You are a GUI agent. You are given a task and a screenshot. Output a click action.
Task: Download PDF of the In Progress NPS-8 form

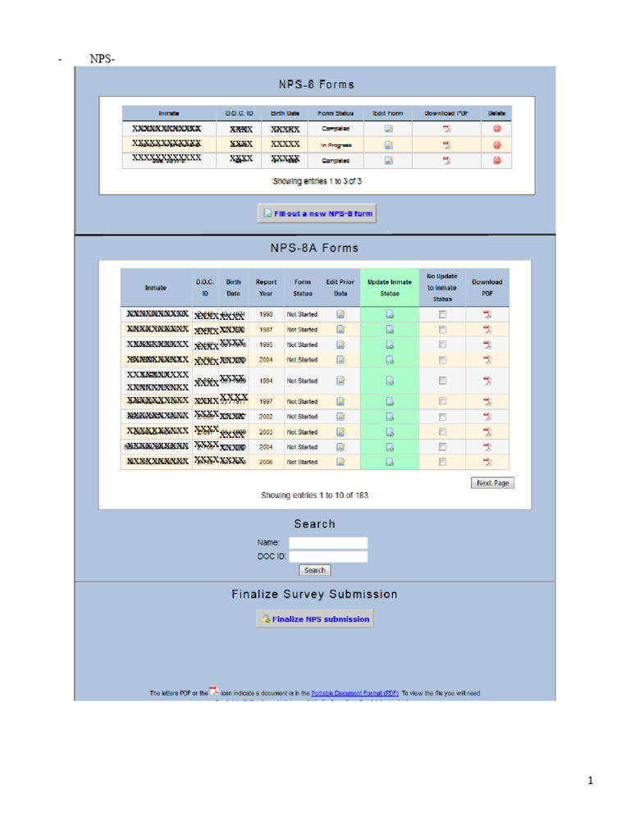[x=446, y=145]
